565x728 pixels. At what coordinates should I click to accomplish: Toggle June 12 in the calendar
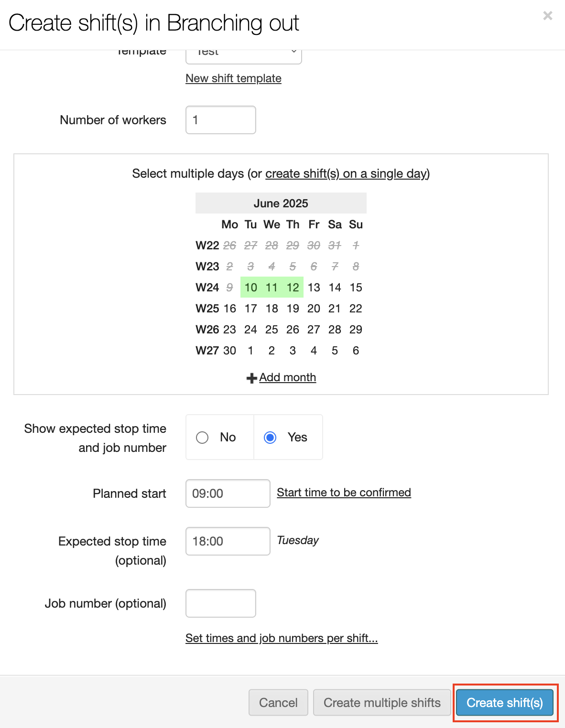(x=293, y=287)
